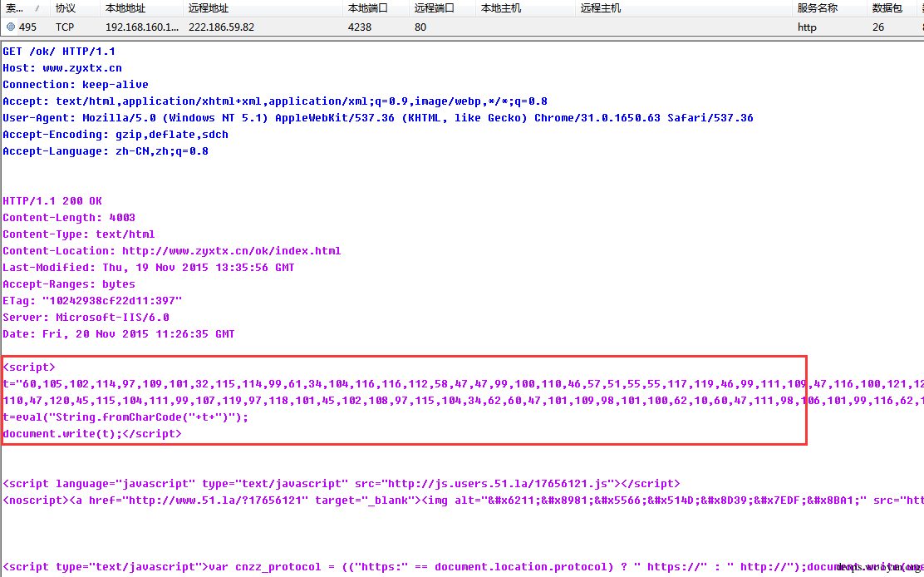Click the Accept-Encoding gzip,deflate,sdch line
Viewport: 924px width, 577px height.
116,135
